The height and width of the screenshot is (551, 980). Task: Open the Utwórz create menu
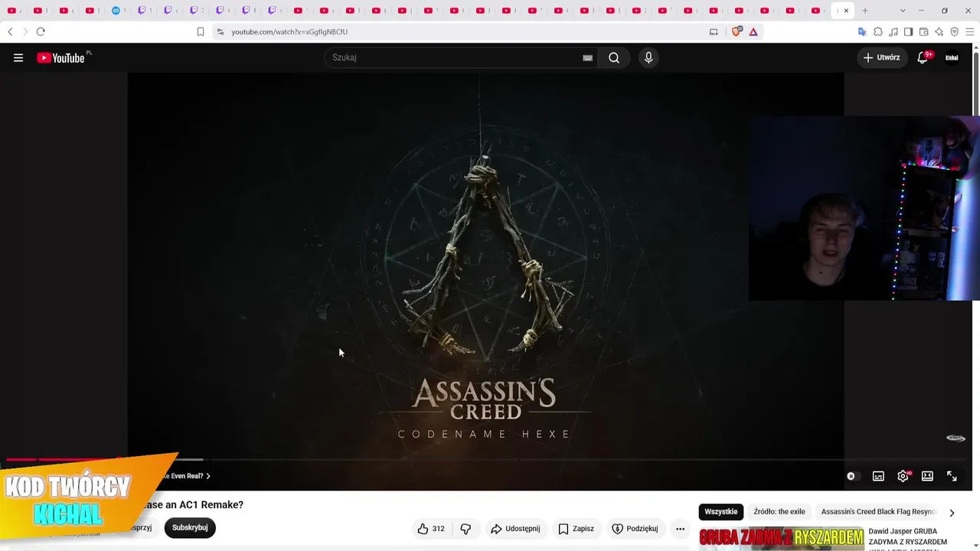pyautogui.click(x=882, y=57)
